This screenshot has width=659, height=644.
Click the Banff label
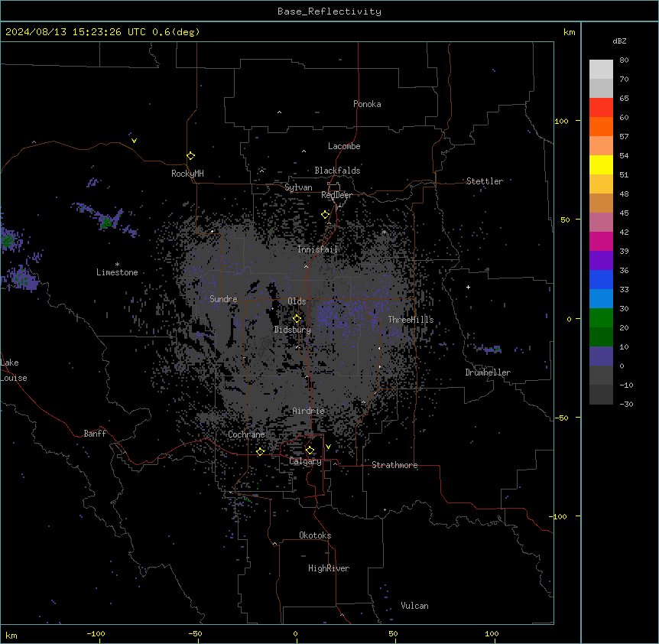(95, 434)
